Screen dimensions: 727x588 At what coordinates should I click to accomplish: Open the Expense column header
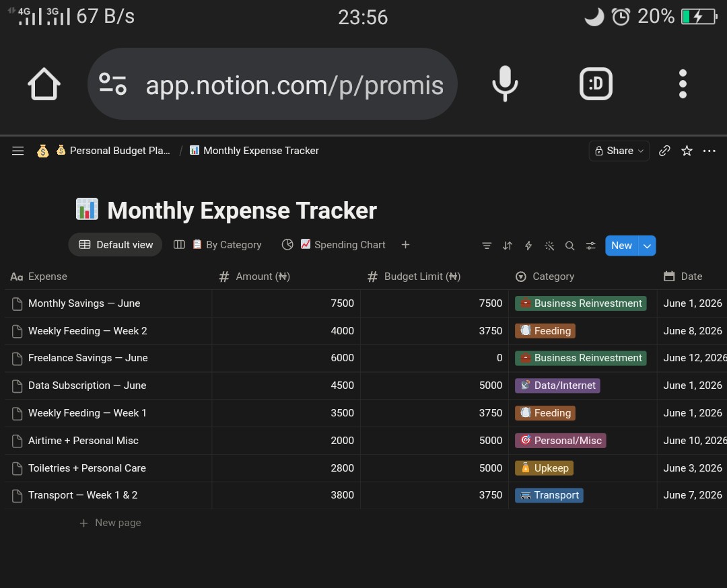[108, 277]
